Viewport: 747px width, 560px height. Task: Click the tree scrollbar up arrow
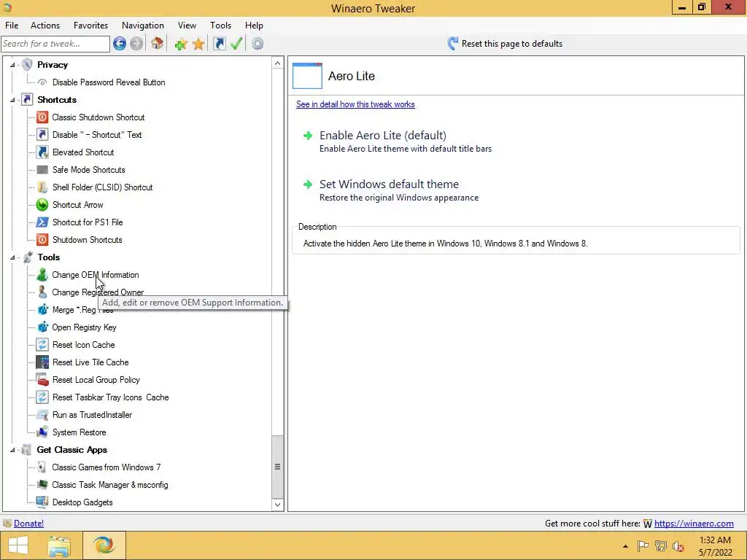[278, 63]
